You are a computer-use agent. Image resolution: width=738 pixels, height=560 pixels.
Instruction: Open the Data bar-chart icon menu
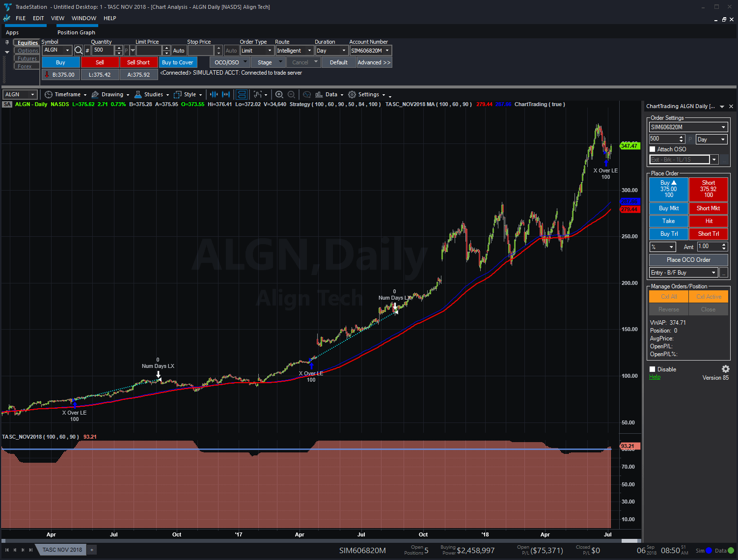(x=319, y=94)
